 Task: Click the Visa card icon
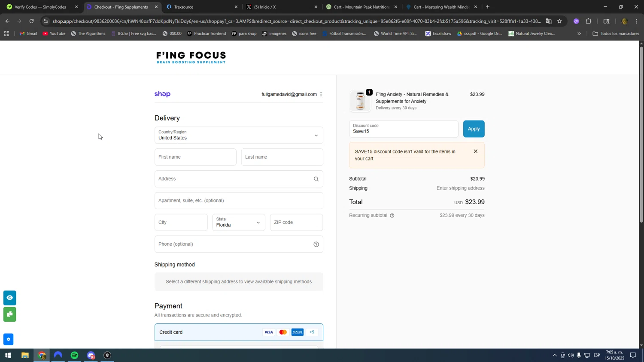(268, 332)
